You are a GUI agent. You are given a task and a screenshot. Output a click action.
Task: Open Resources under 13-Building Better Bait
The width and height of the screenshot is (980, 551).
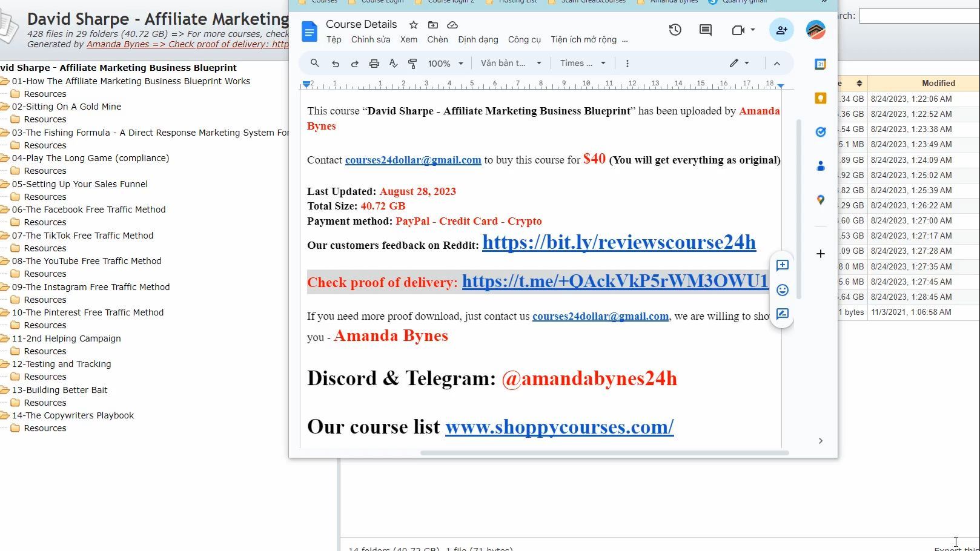point(45,403)
